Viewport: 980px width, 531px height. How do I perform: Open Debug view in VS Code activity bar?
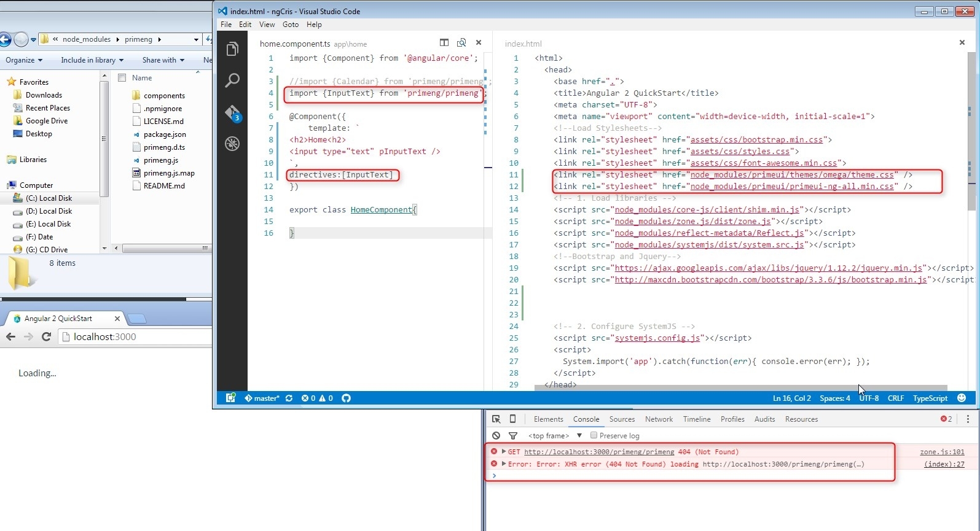click(x=232, y=144)
